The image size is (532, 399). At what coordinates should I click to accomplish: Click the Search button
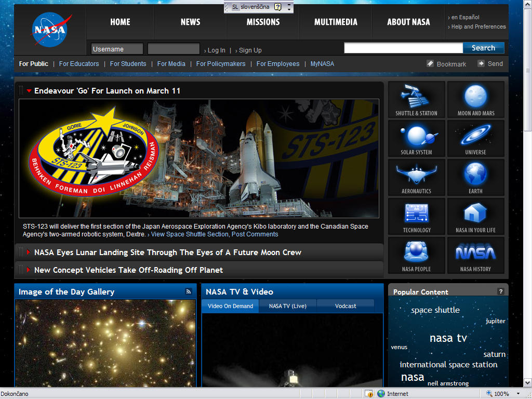[x=484, y=48]
